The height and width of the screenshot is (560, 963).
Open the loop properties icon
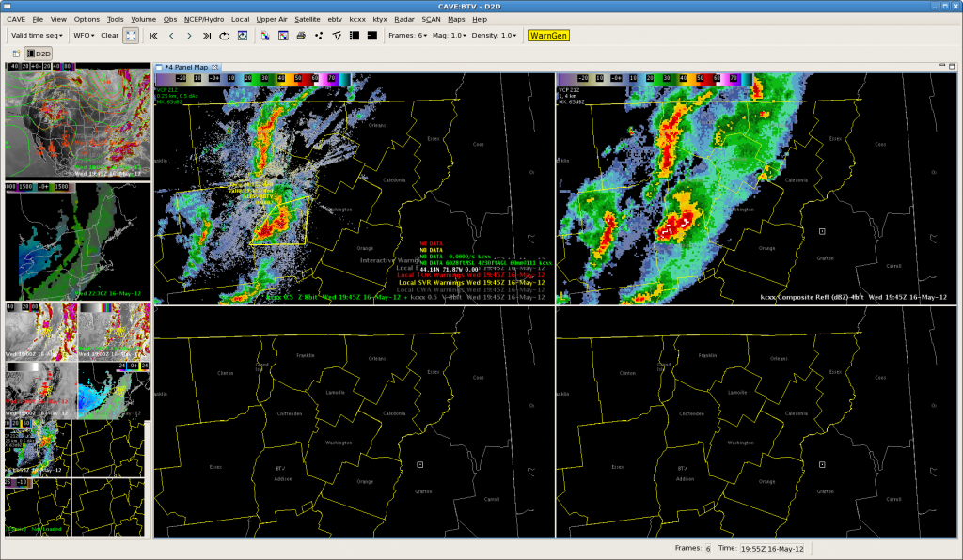point(243,36)
